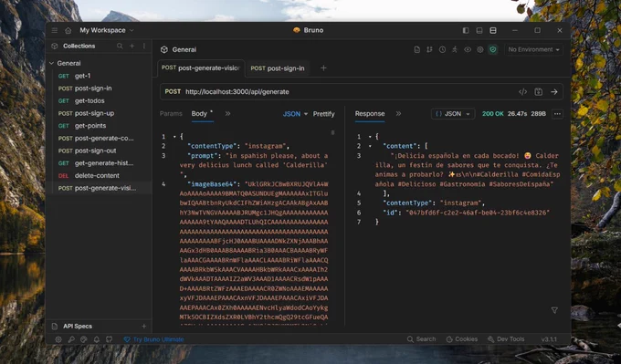The width and height of the screenshot is (621, 364).
Task: Select the Response tab
Action: click(370, 113)
